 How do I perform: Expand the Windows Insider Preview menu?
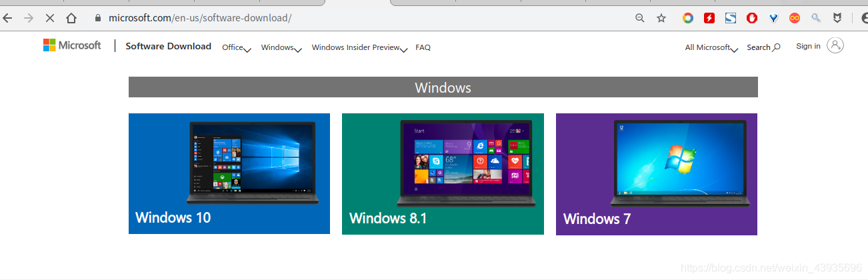pos(359,47)
